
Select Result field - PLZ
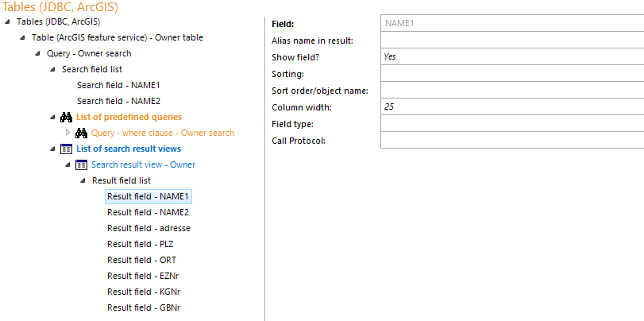pos(141,244)
